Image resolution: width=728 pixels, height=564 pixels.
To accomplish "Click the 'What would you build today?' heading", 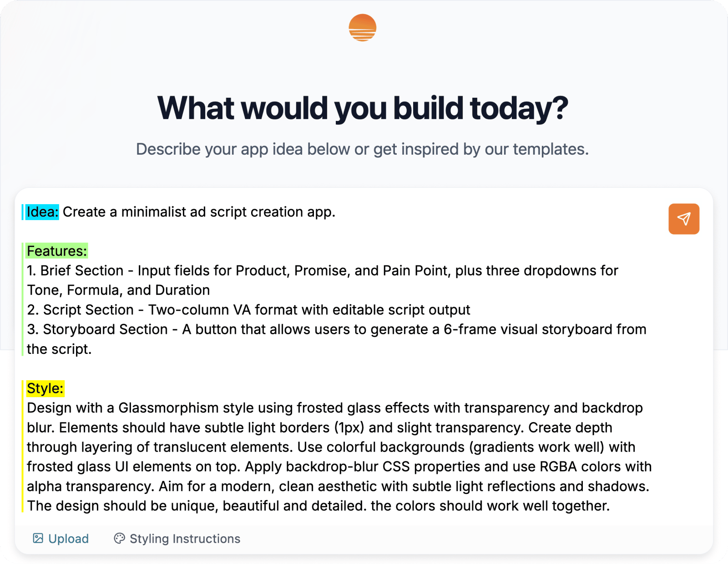I will [x=363, y=108].
